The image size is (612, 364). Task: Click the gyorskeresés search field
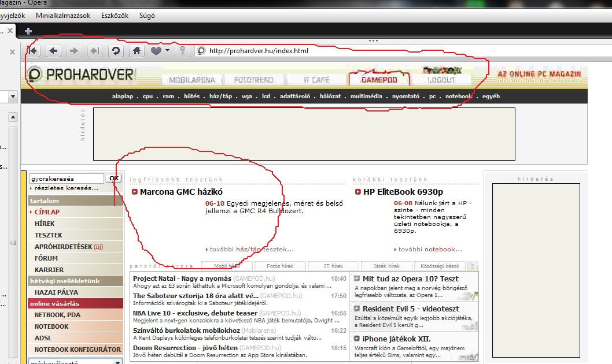67,179
